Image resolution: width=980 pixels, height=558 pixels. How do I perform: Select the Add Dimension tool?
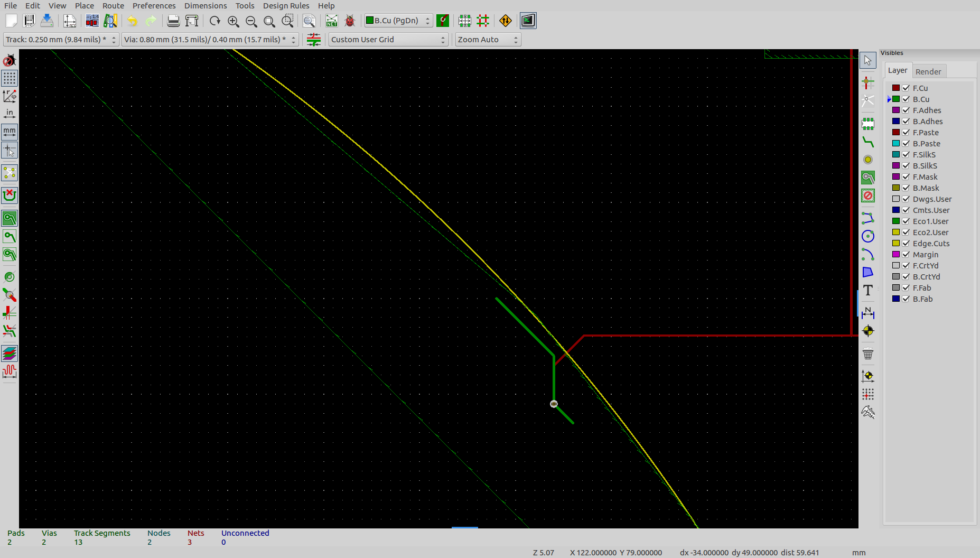point(867,312)
